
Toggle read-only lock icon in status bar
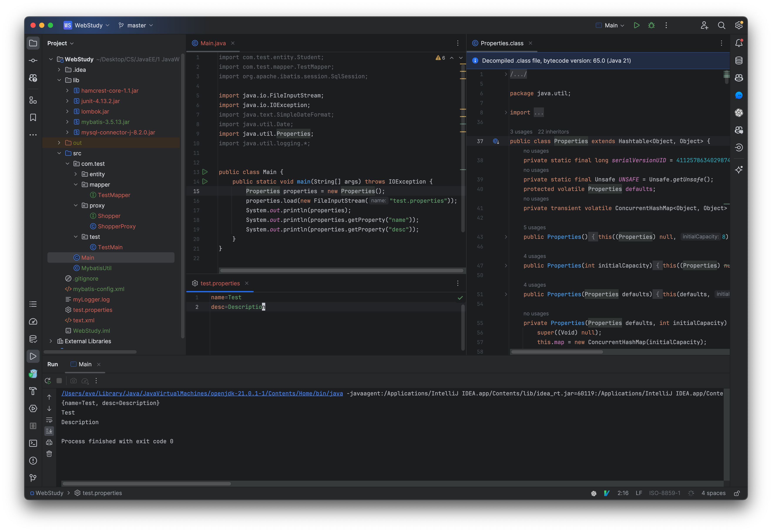pyautogui.click(x=737, y=493)
